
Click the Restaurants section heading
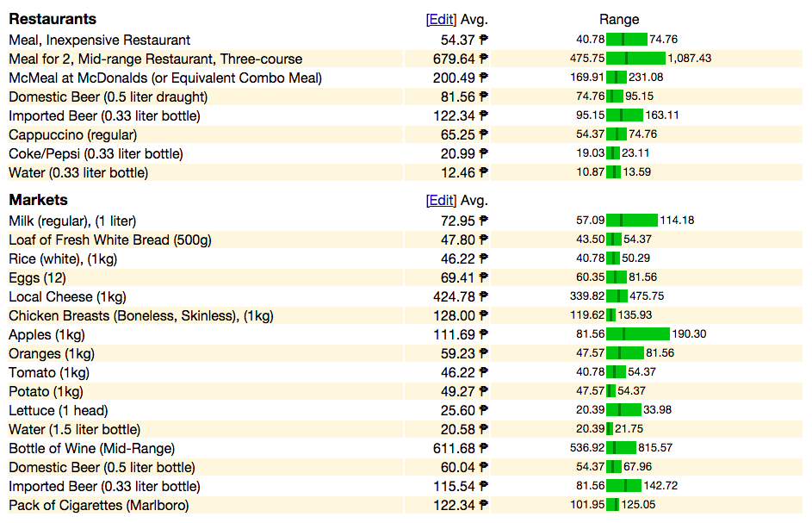tap(53, 19)
